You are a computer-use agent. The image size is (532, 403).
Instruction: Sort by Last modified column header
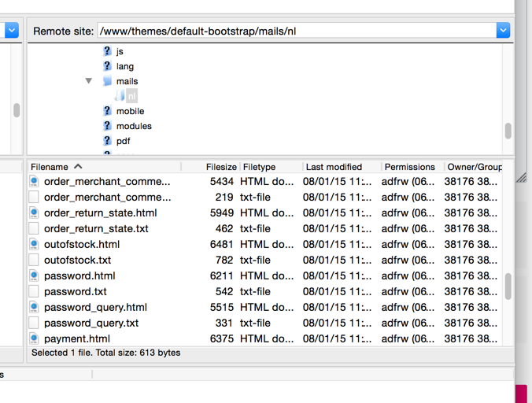coord(334,167)
